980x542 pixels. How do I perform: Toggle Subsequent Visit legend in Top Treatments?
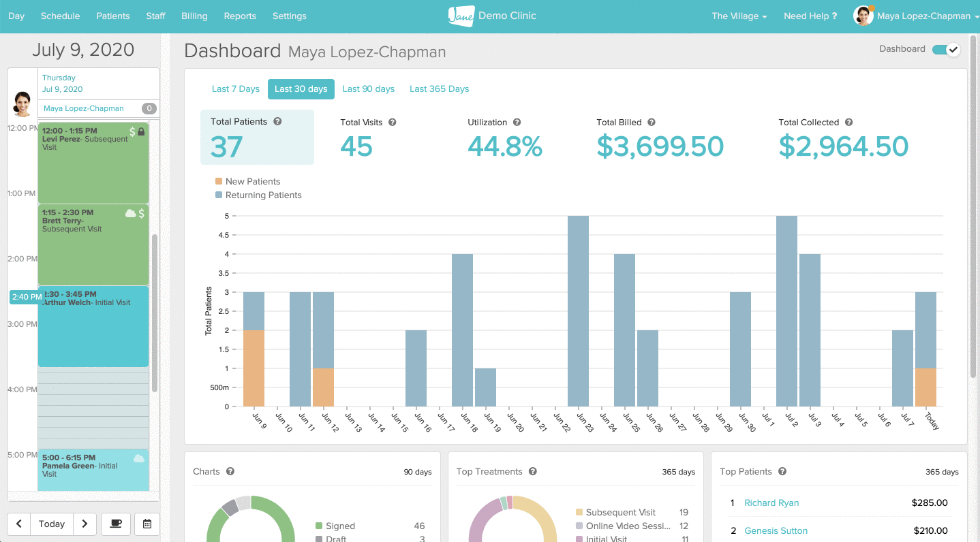tap(615, 512)
